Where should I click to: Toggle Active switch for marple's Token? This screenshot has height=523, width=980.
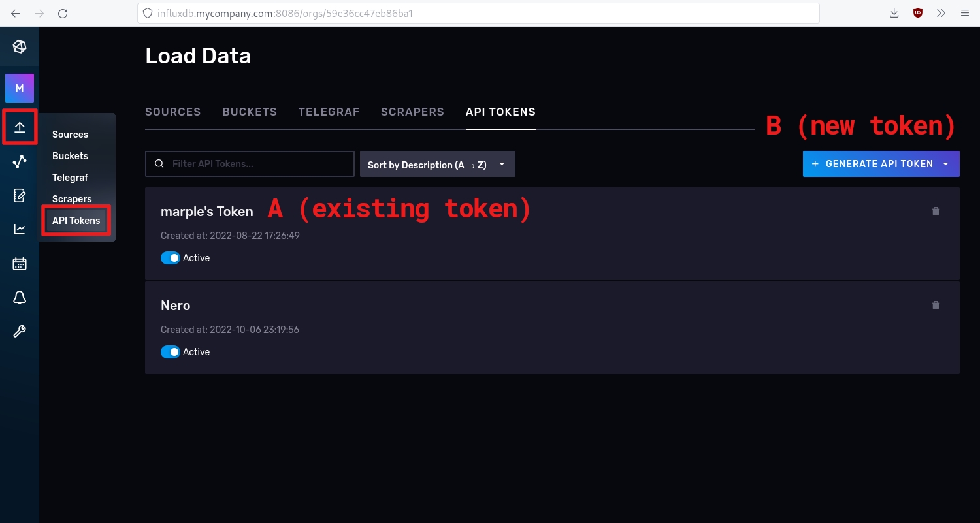tap(171, 258)
